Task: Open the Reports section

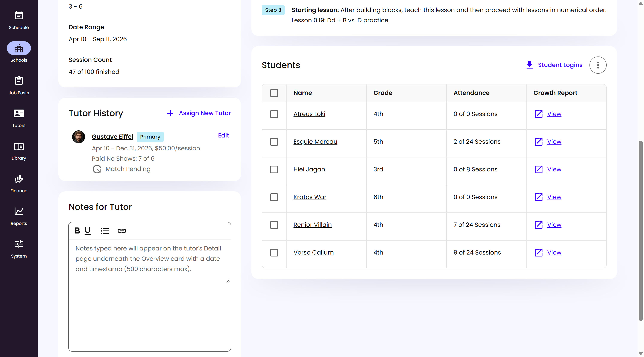Action: pos(19,216)
